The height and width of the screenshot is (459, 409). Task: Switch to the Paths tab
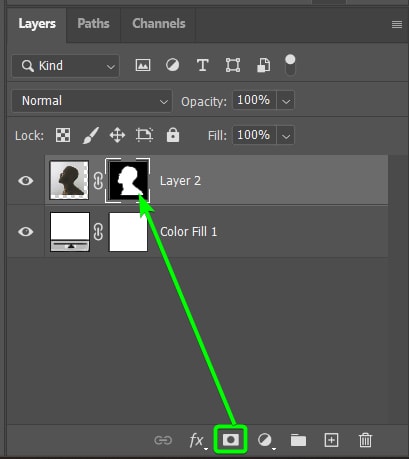[x=93, y=24]
